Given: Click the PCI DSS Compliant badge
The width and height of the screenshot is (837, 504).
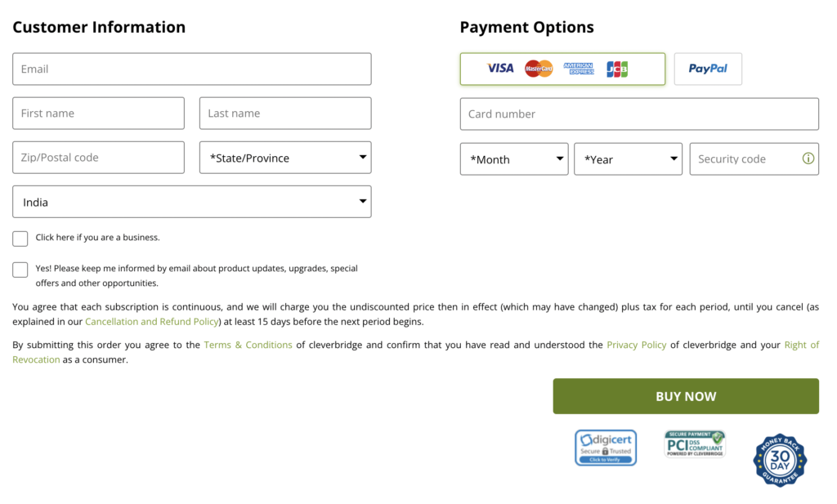Looking at the screenshot, I should (x=695, y=444).
